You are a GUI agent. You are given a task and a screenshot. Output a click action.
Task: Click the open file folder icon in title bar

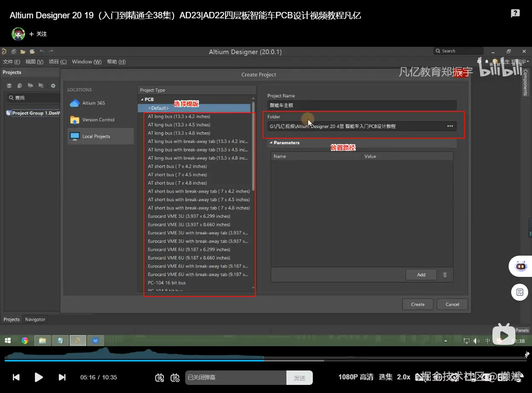coord(23,51)
